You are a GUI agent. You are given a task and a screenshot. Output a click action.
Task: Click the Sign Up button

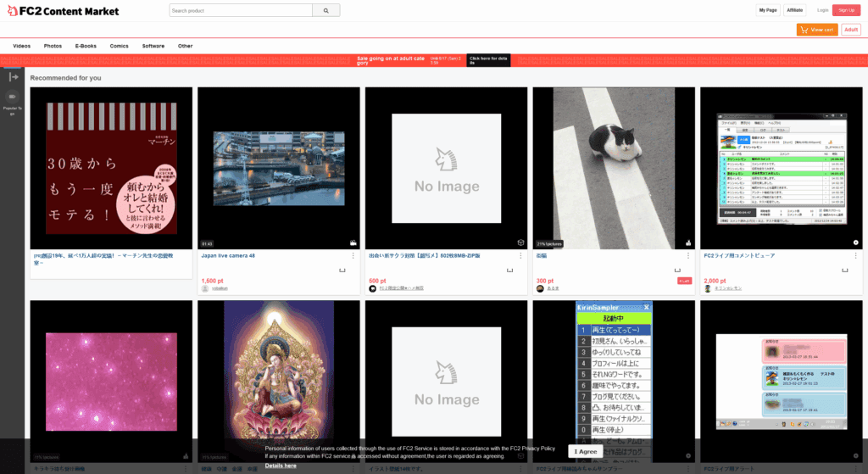coord(847,10)
